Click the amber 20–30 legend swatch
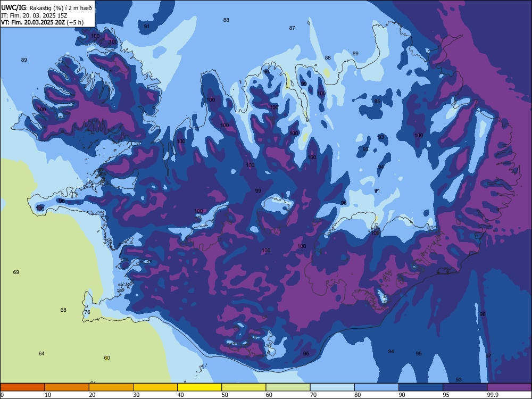The height and width of the screenshot is (399, 532). pyautogui.click(x=111, y=387)
